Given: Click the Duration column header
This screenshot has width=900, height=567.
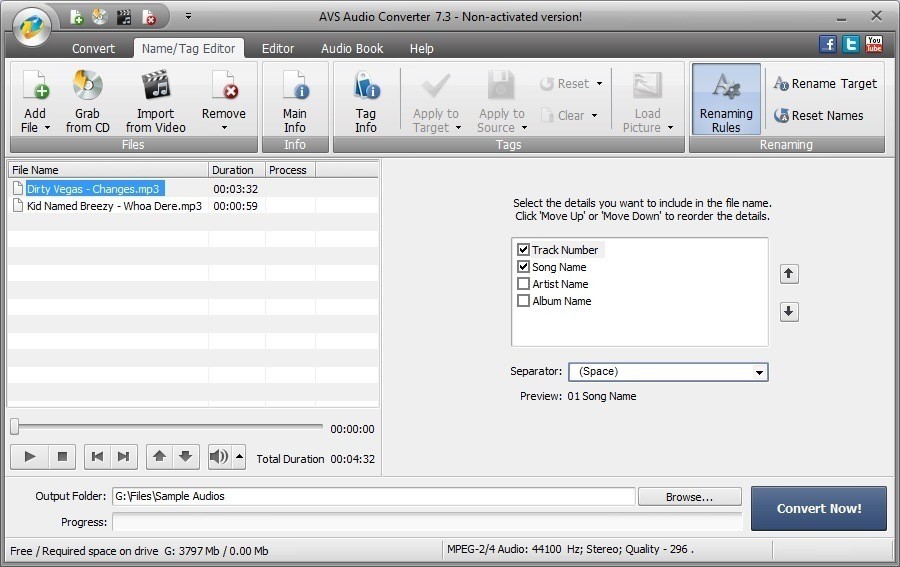Looking at the screenshot, I should [236, 170].
